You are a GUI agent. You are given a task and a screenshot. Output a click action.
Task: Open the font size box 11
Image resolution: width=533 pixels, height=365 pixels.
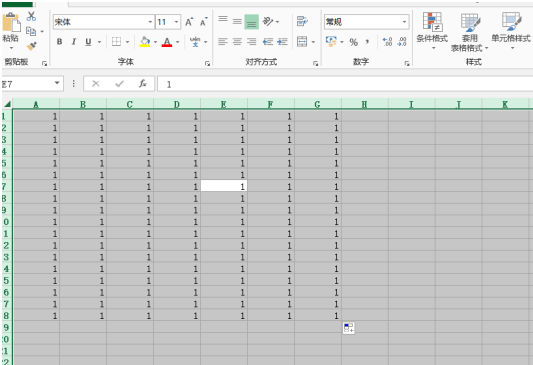pyautogui.click(x=168, y=22)
